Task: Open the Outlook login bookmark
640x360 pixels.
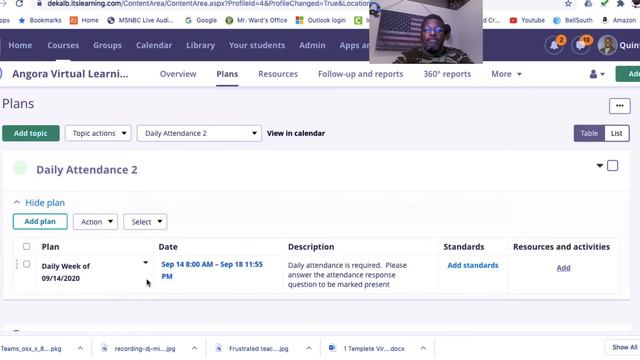Action: [x=321, y=20]
